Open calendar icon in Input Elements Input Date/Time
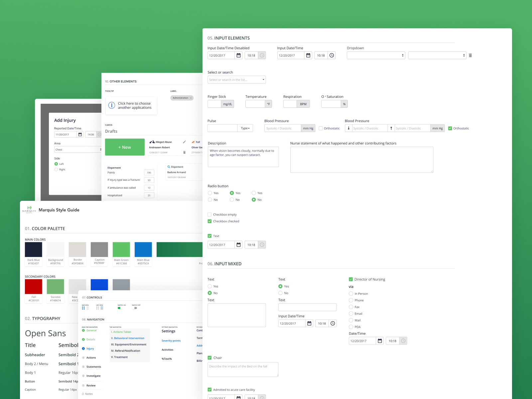 click(308, 56)
